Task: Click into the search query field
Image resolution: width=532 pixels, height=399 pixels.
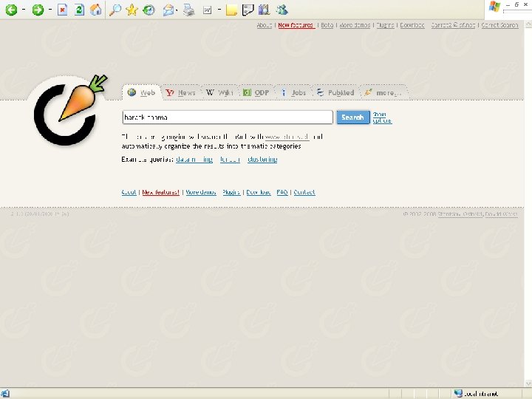Action: (228, 117)
